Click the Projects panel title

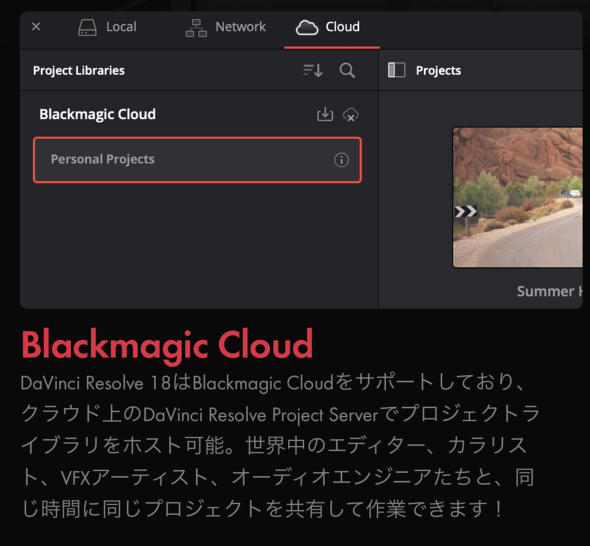438,70
